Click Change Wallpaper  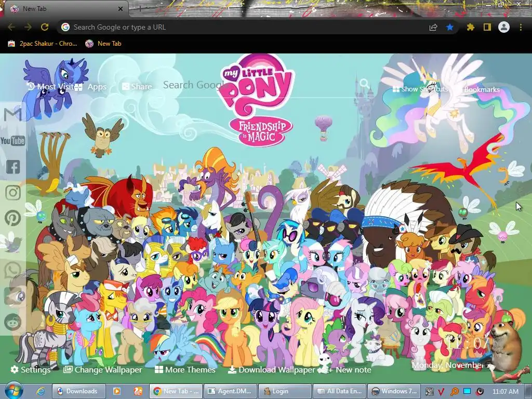tap(103, 369)
